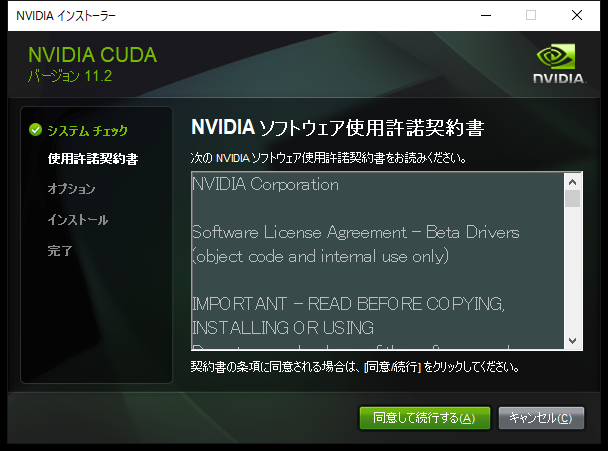Select the システム チェック step
Image resolution: width=608 pixels, height=451 pixels.
pyautogui.click(x=87, y=130)
